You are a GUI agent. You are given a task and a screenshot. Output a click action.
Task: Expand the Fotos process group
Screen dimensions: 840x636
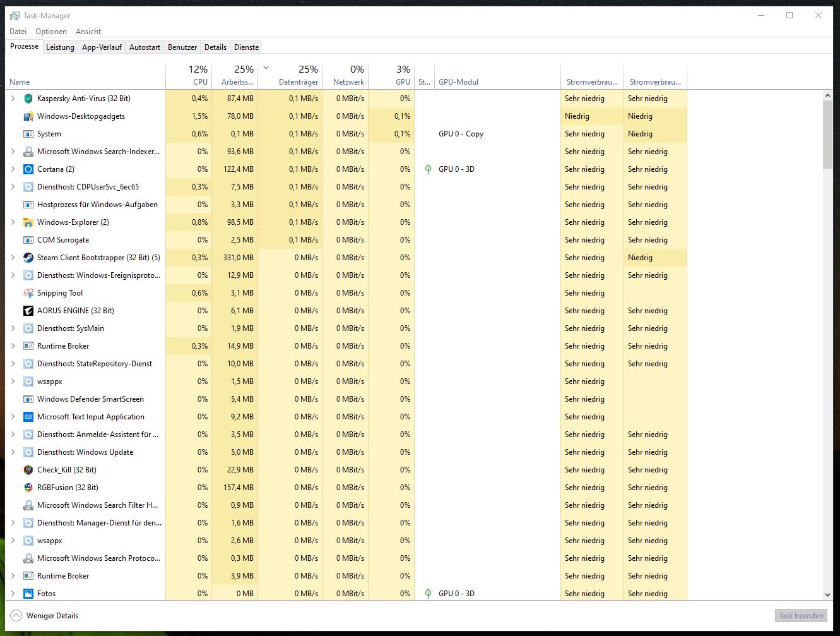pyautogui.click(x=13, y=594)
